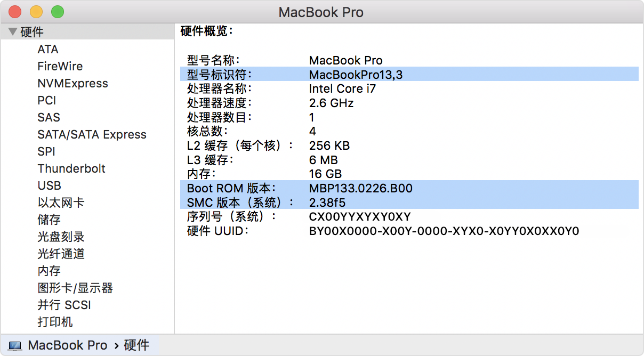Collapse the 硬件 section disclosure triangle
This screenshot has height=356, width=644.
point(12,32)
